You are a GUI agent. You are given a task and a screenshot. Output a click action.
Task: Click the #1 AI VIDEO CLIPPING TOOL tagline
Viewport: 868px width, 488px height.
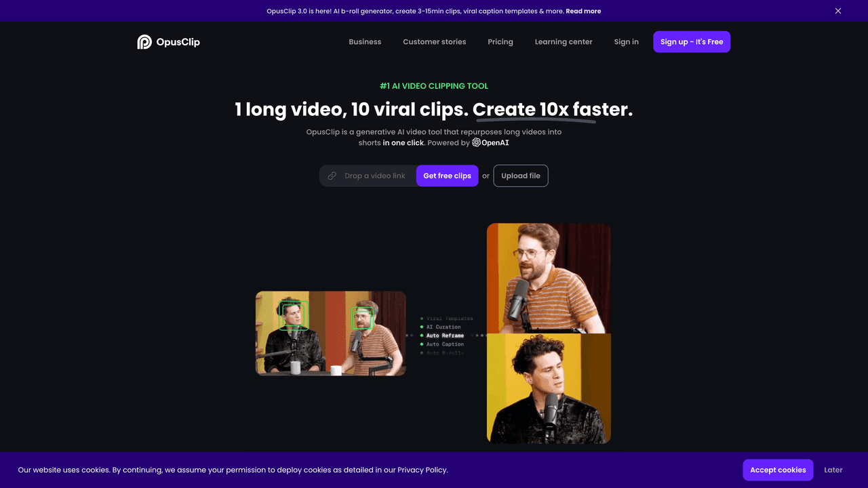pyautogui.click(x=434, y=86)
